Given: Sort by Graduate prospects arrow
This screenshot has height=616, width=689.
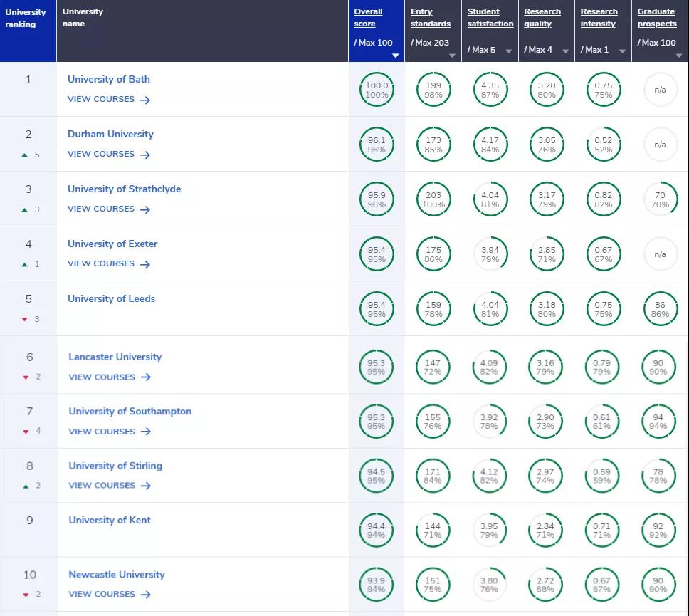Looking at the screenshot, I should point(678,55).
